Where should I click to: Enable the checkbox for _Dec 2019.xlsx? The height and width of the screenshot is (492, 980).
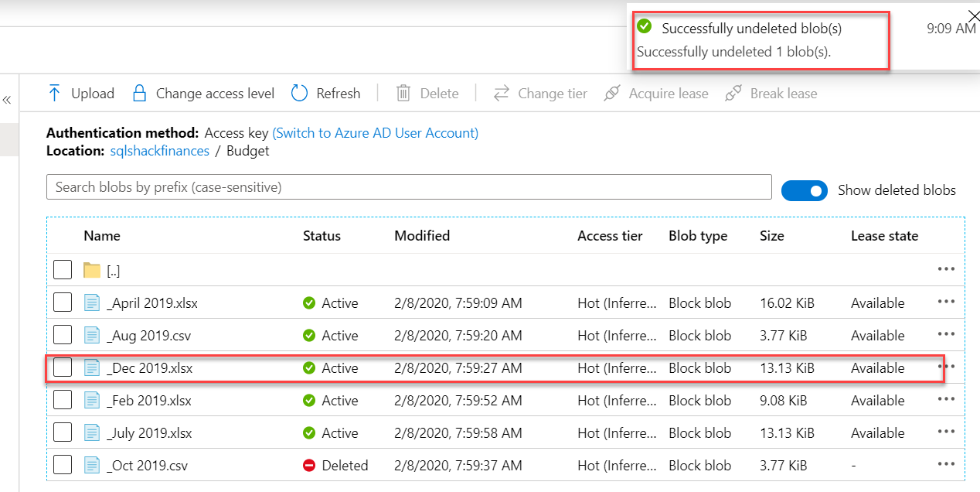click(63, 367)
